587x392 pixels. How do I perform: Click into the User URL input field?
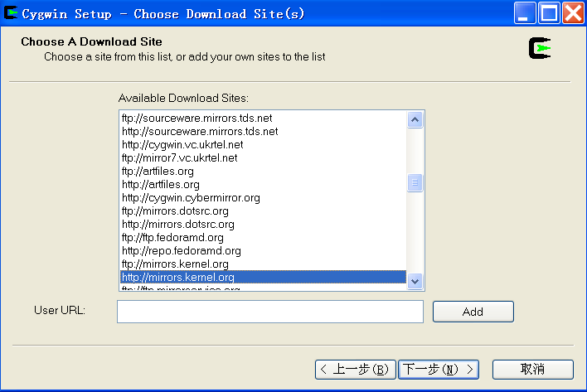point(270,312)
